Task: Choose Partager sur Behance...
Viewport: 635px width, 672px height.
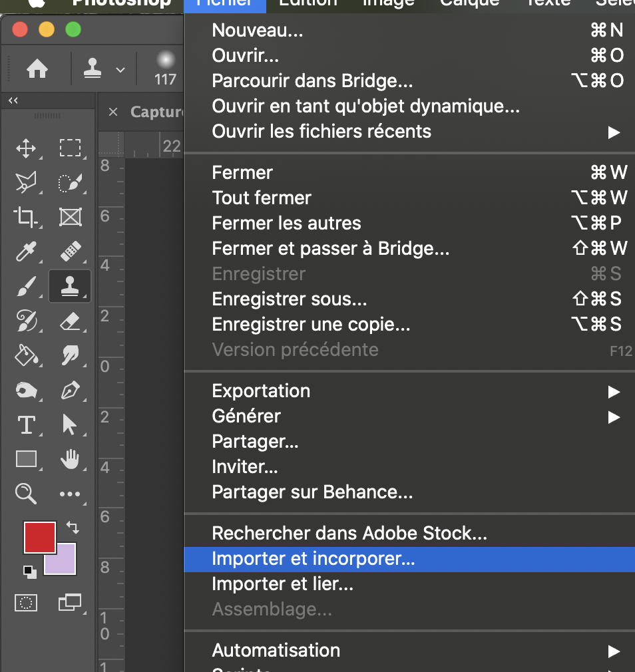Action: [x=409, y=492]
